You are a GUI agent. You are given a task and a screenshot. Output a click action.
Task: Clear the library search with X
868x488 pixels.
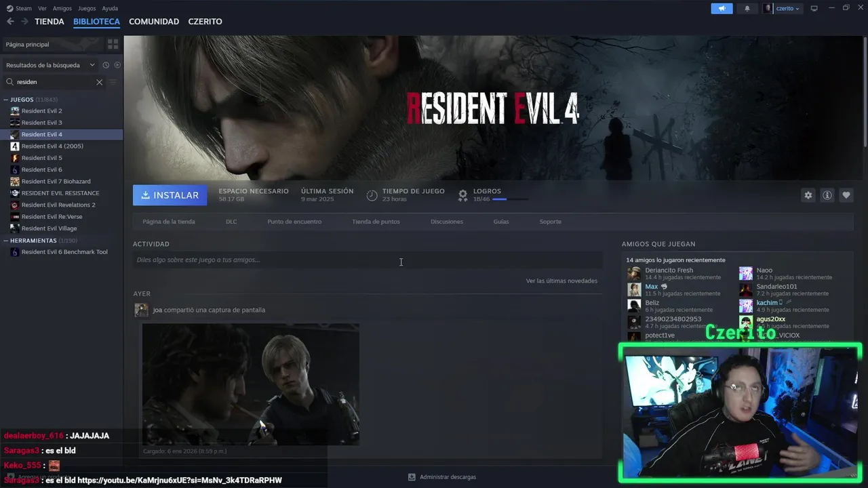tap(99, 82)
